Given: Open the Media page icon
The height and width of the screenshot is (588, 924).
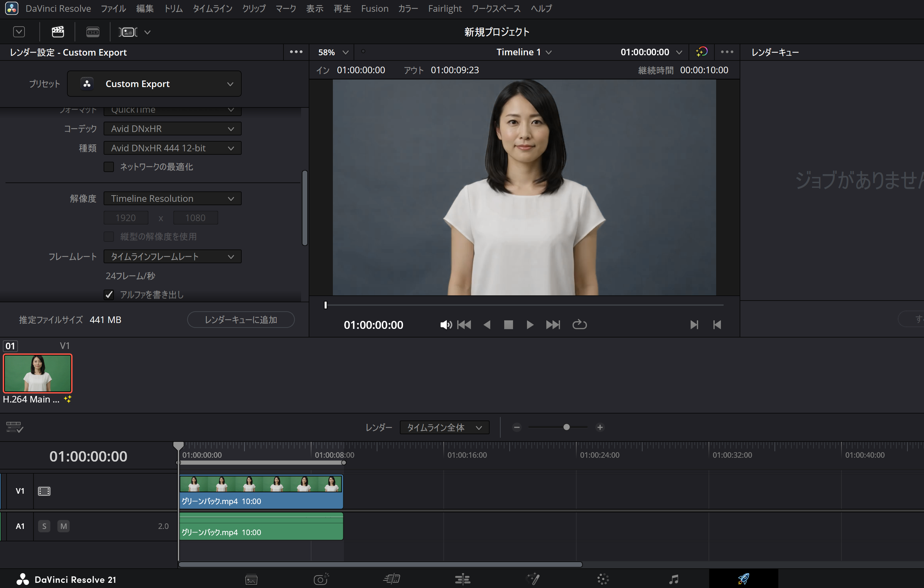Looking at the screenshot, I should point(251,579).
